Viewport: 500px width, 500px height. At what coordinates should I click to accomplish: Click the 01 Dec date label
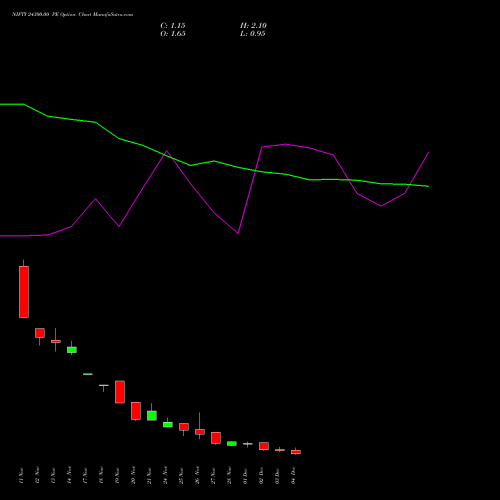(x=245, y=475)
